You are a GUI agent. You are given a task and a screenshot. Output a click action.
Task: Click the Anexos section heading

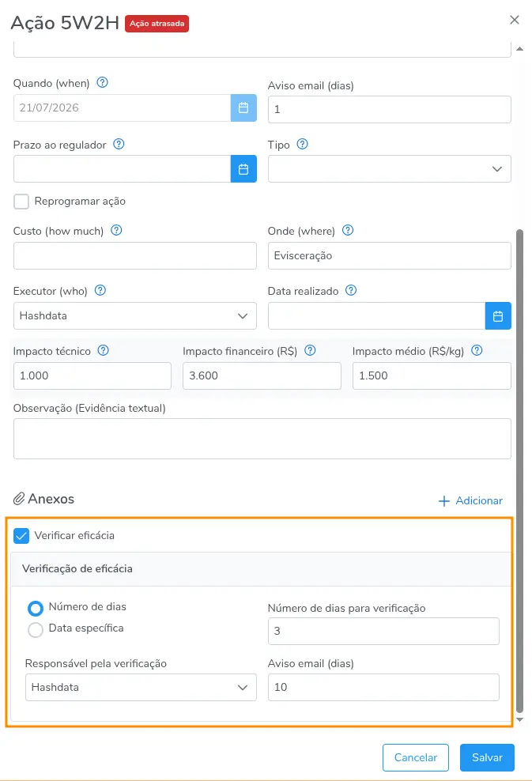point(51,499)
